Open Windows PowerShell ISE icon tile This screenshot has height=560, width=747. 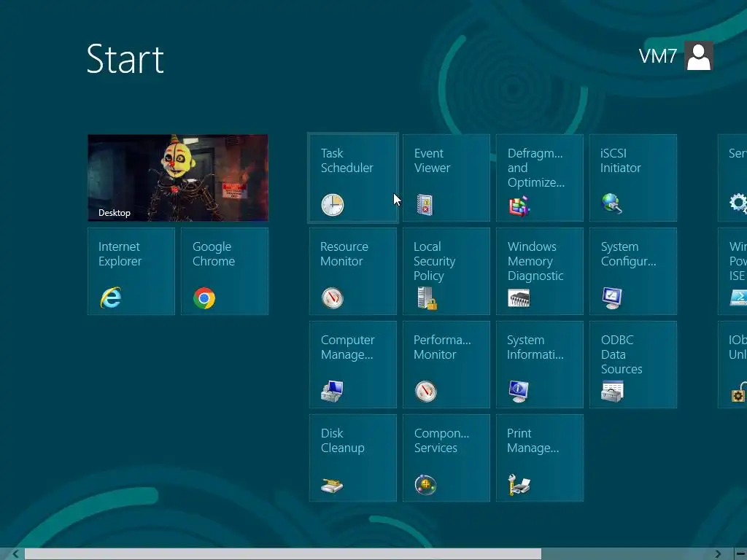tap(738, 298)
